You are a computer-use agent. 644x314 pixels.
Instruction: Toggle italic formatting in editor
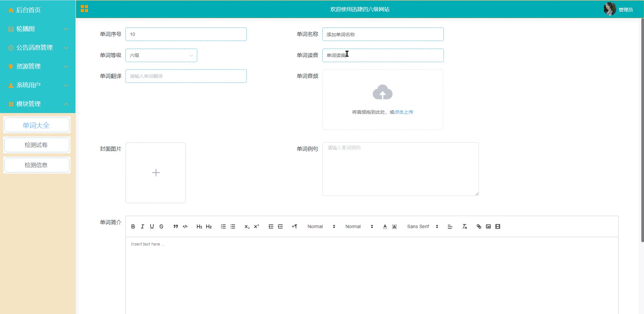143,226
